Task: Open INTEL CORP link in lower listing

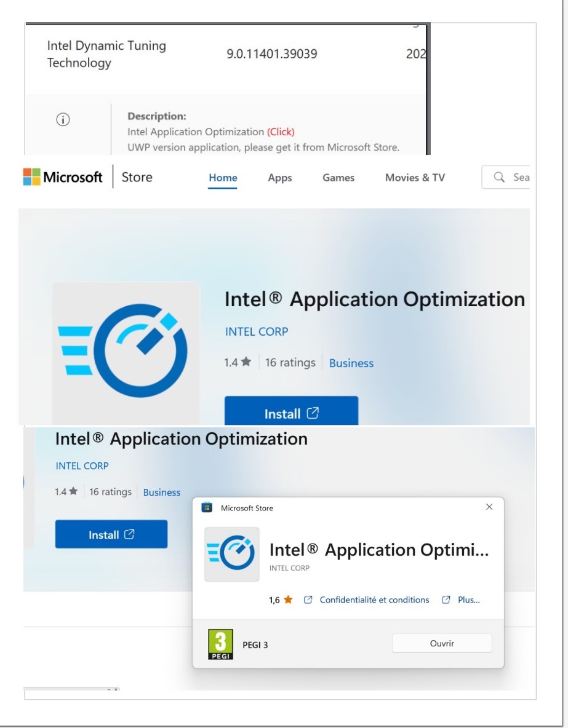Action: 82,465
